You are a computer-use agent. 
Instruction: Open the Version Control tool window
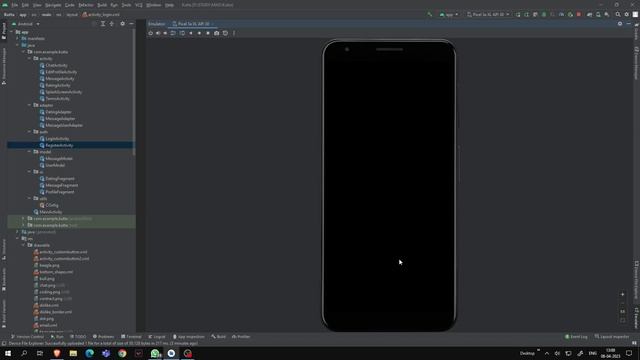pyautogui.click(x=27, y=337)
